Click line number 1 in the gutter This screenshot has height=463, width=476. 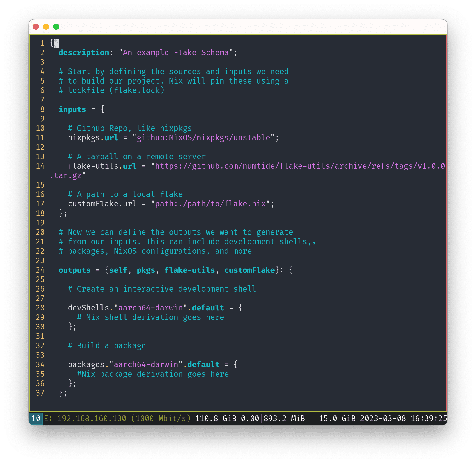[42, 43]
